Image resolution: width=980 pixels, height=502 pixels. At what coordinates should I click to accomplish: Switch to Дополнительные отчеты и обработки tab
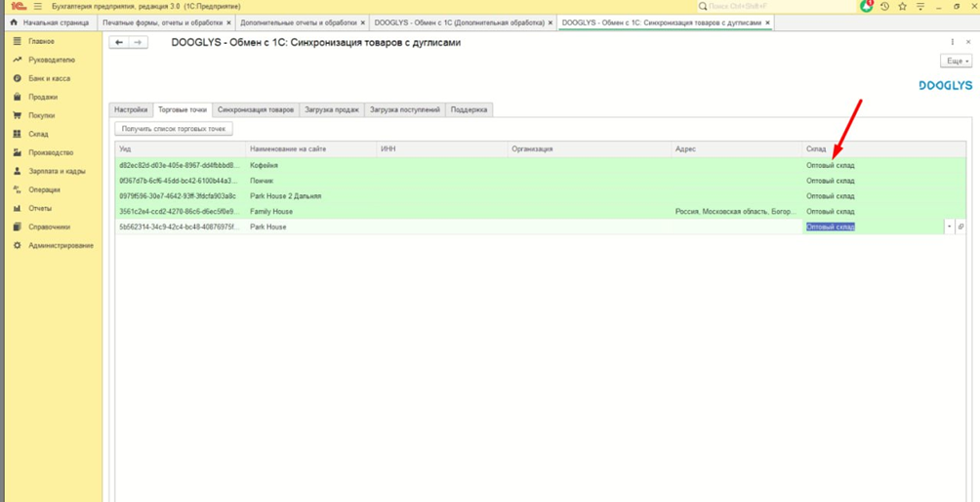[298, 22]
